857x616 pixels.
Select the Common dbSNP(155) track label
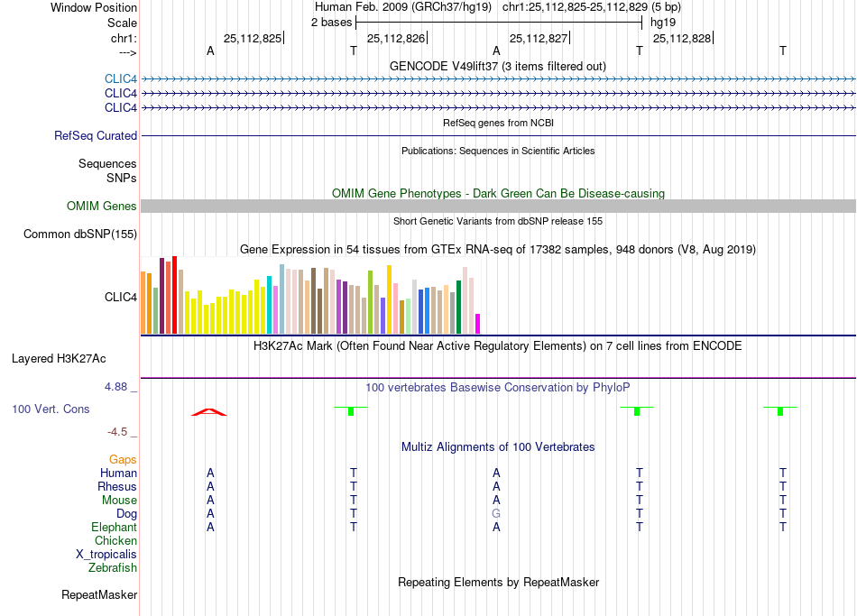click(80, 234)
